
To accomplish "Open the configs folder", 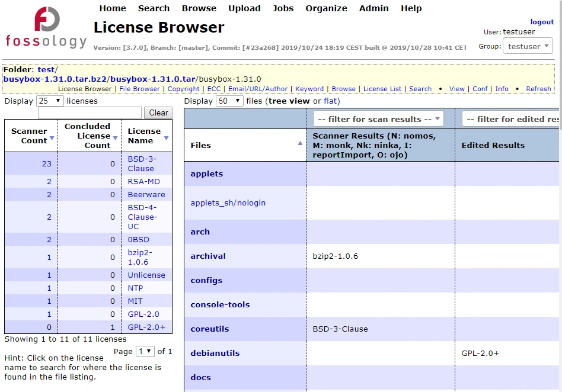I will pos(206,280).
